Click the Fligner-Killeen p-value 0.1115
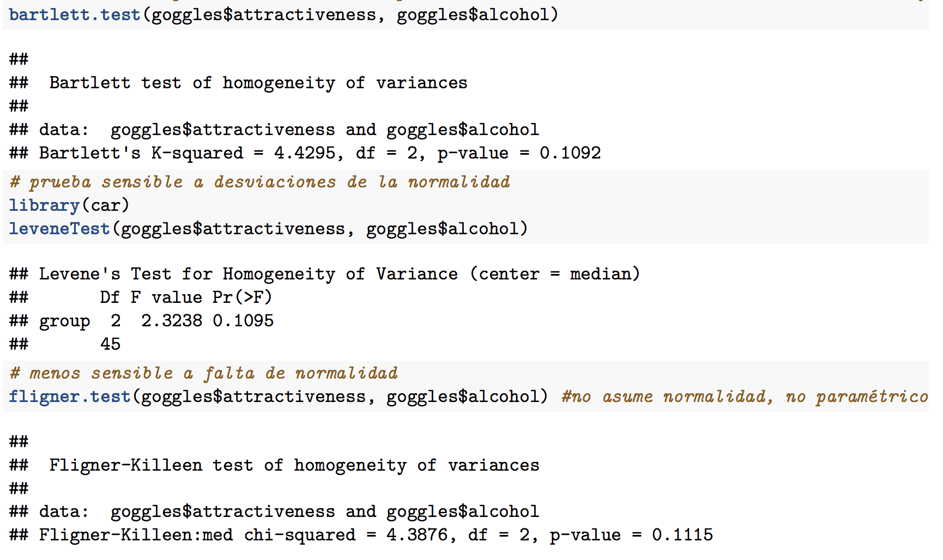This screenshot has height=560, width=943. pyautogui.click(x=682, y=535)
